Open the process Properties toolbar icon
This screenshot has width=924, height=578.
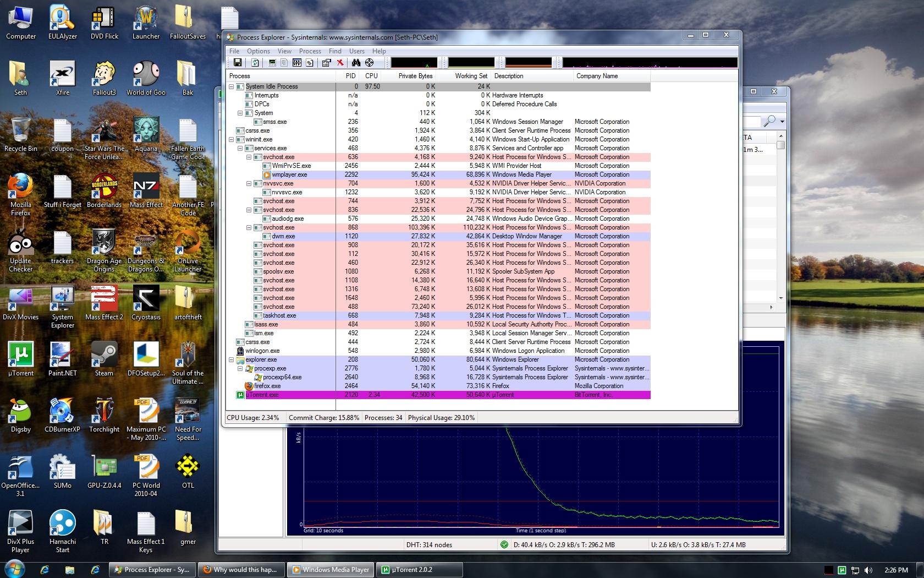[x=326, y=63]
